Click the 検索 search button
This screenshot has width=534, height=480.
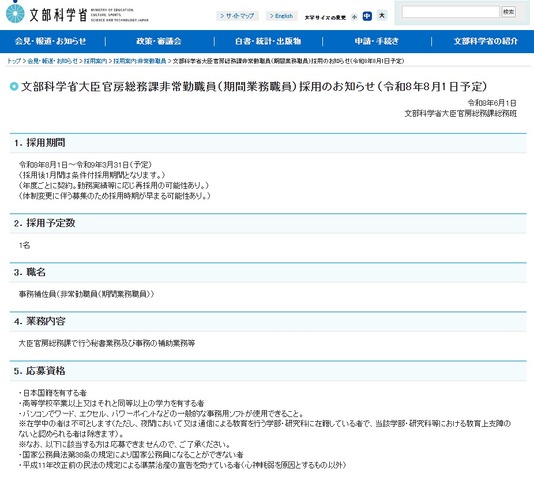[x=508, y=12]
